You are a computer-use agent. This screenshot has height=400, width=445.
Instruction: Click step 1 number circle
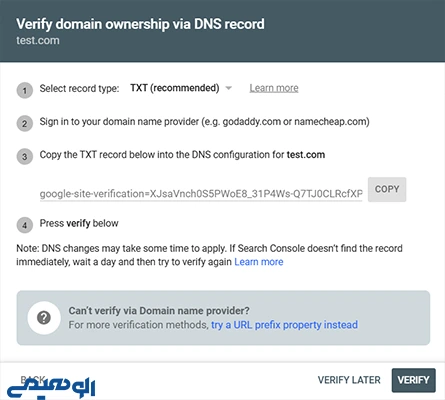[25, 90]
